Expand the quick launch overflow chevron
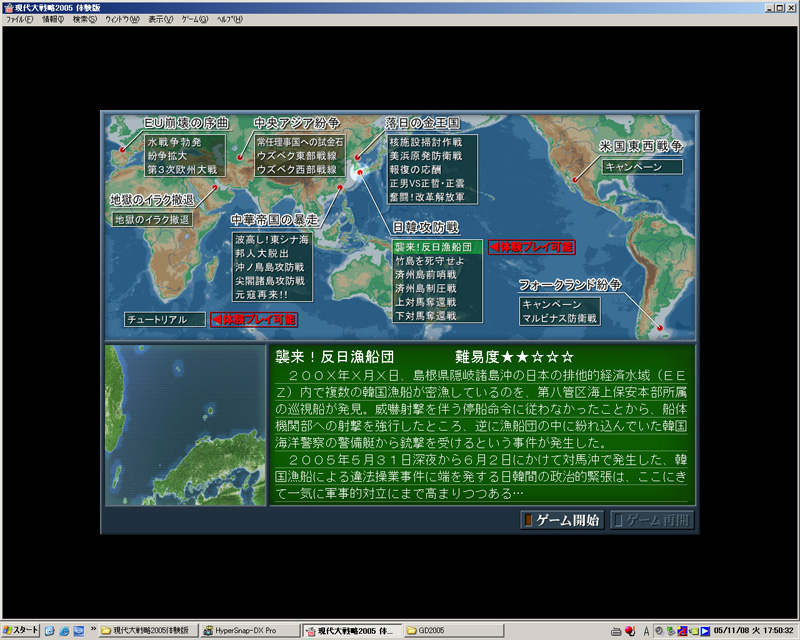Screen dimensions: 800x640 click(93, 629)
